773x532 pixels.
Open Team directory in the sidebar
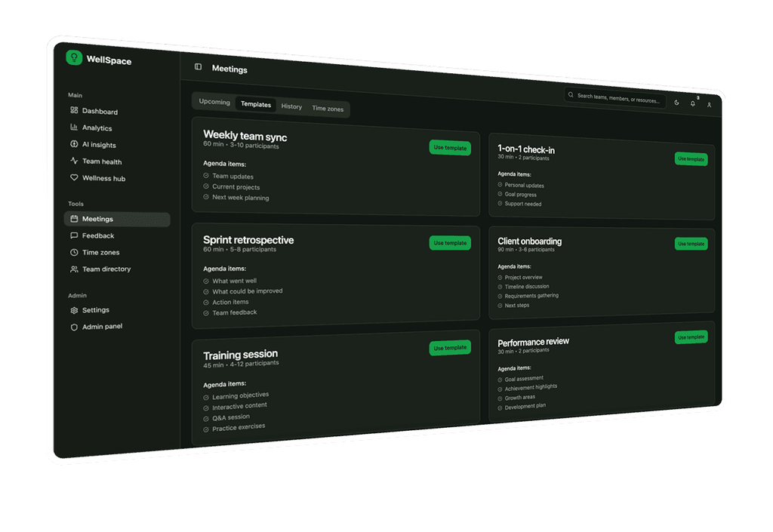click(x=117, y=269)
